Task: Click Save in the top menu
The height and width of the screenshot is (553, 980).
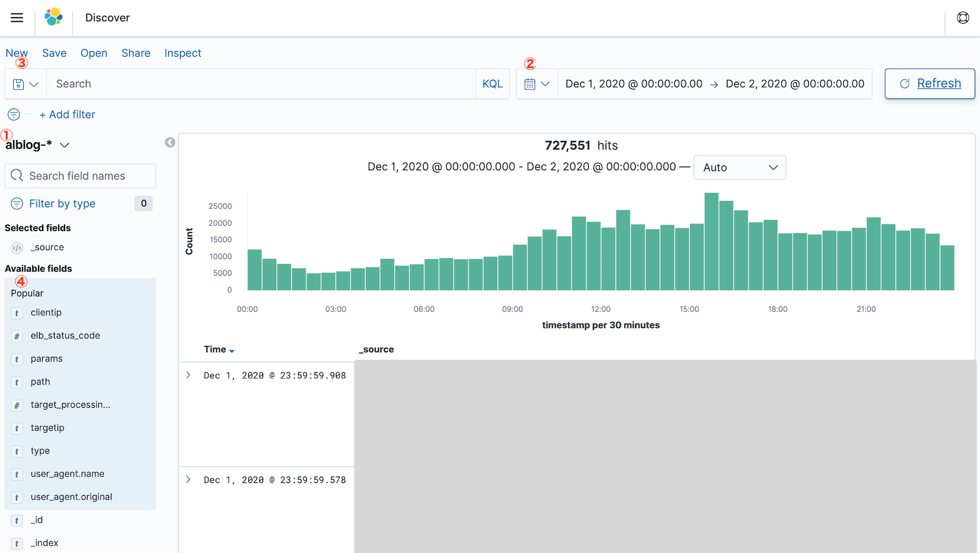Action: (54, 53)
